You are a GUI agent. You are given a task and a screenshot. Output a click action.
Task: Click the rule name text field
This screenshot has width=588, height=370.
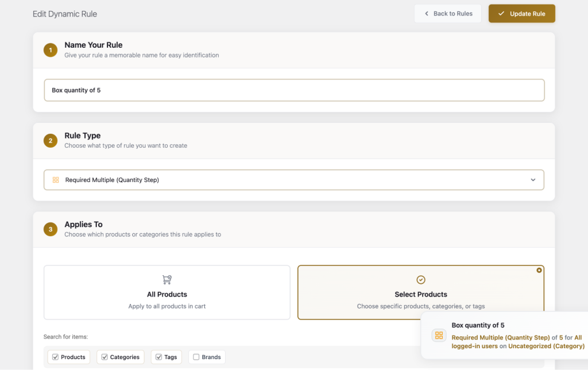click(293, 90)
